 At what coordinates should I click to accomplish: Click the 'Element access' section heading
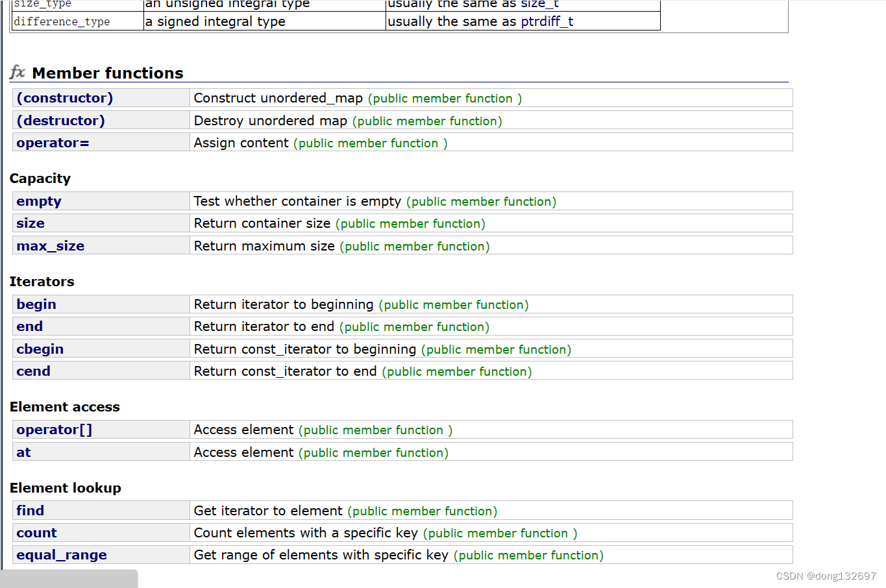click(x=65, y=407)
